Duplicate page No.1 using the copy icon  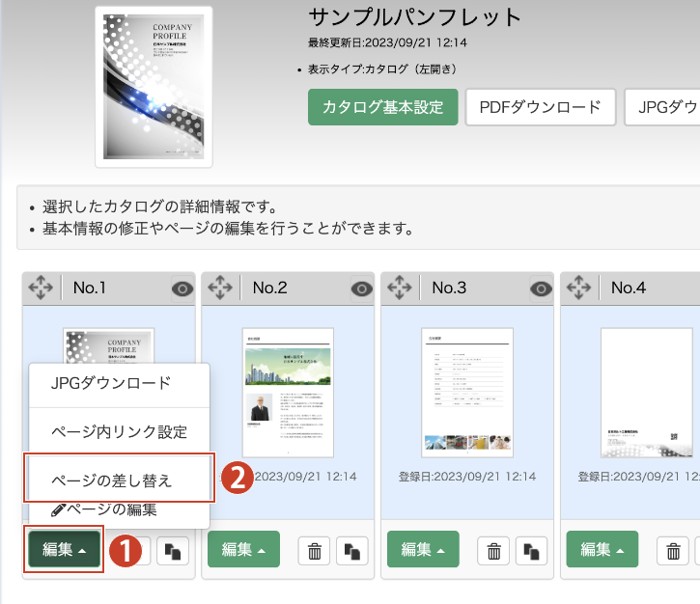point(172,550)
